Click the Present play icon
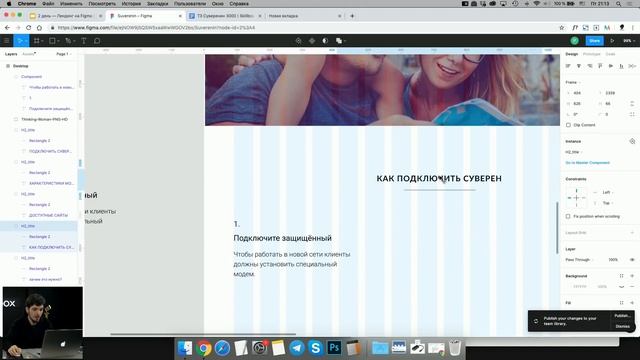 pos(612,41)
